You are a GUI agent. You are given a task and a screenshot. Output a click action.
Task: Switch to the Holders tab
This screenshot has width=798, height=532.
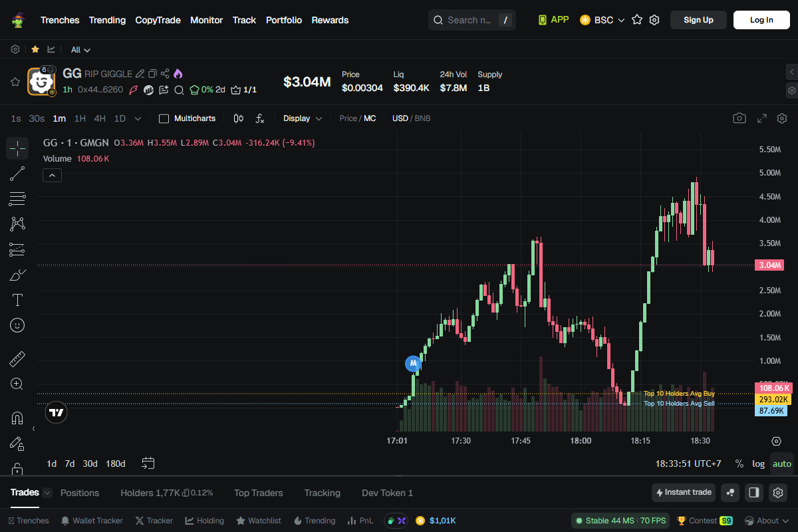pyautogui.click(x=150, y=493)
